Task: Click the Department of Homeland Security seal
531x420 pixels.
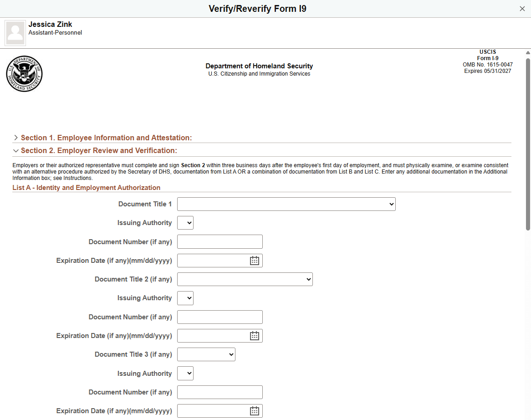Action: point(24,73)
